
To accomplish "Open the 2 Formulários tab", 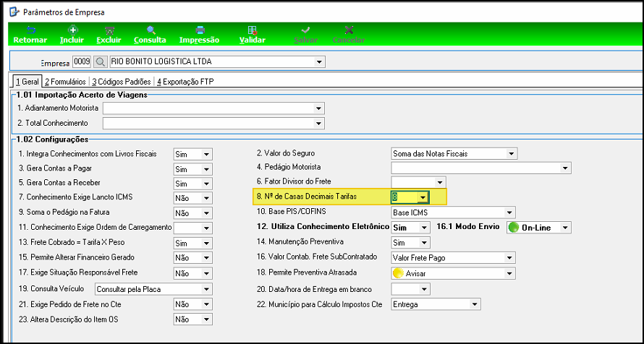I will coord(65,82).
